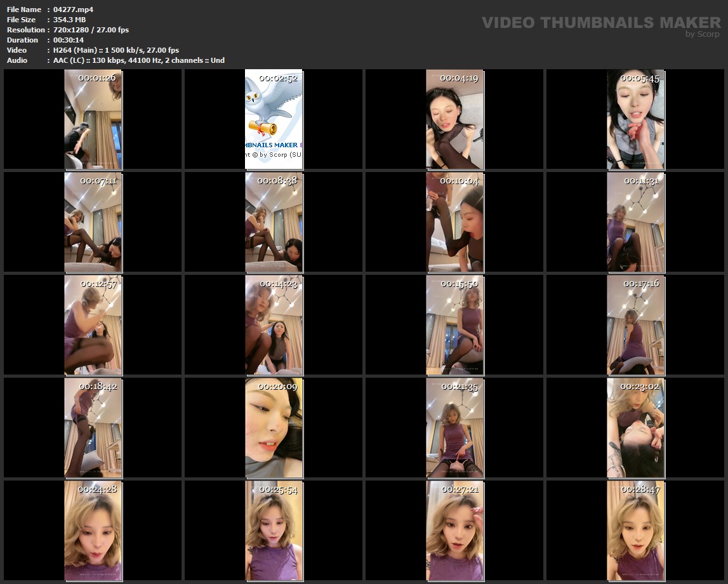
Task: Click the thumbnail labeled 00:12:57
Action: pos(93,325)
